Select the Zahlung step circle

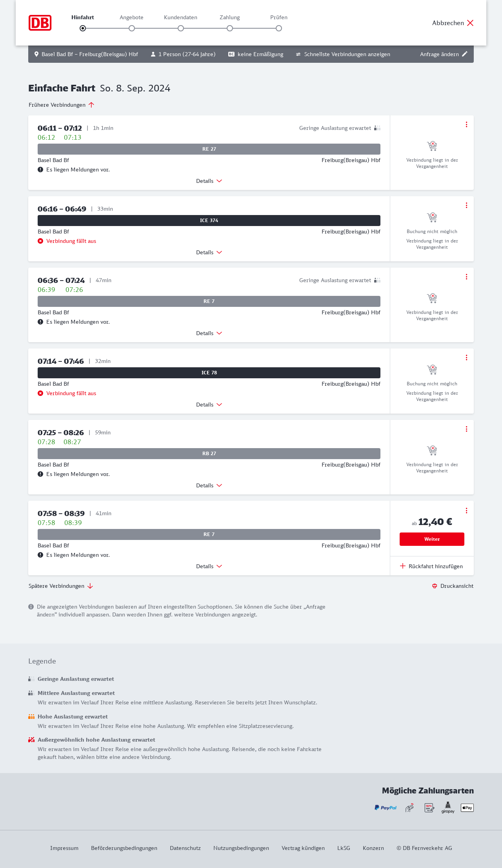point(230,28)
